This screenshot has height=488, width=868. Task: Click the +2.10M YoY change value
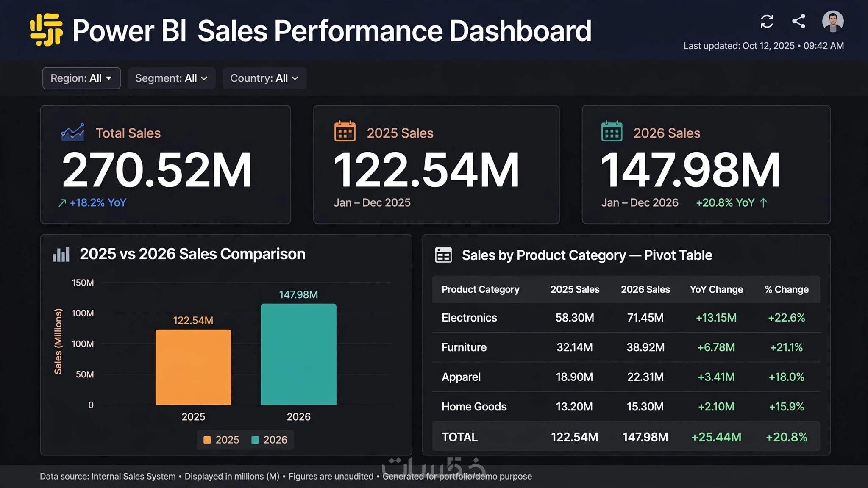pyautogui.click(x=716, y=407)
